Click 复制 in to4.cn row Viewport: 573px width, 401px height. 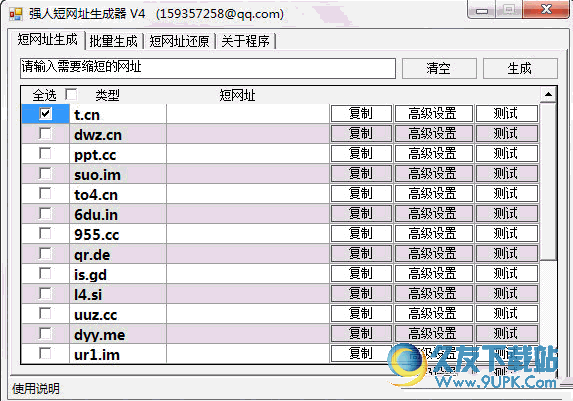coord(361,193)
